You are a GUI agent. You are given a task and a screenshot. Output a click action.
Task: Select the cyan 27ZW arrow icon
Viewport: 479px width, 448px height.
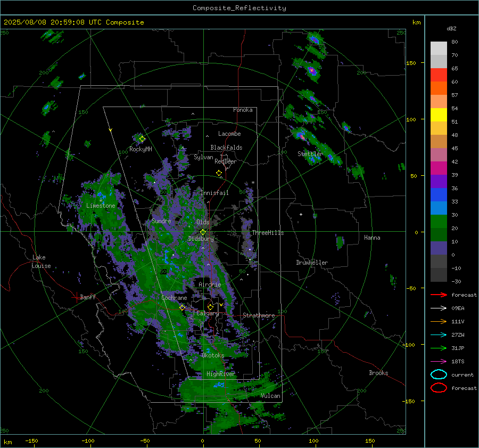439,335
